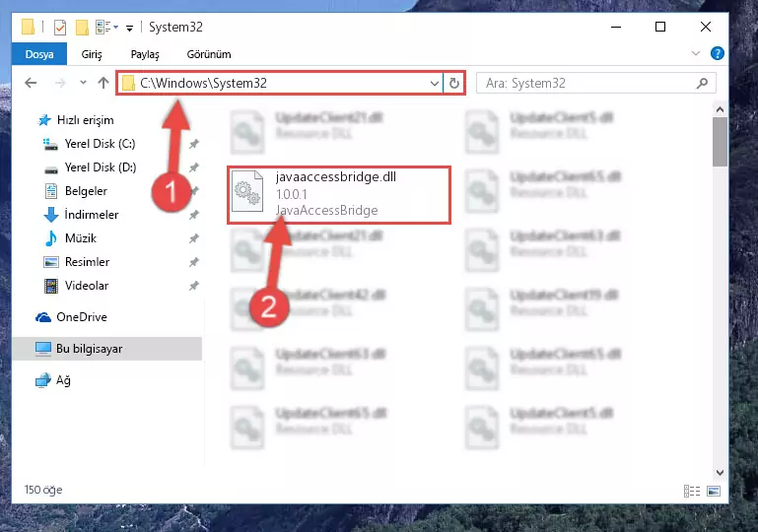This screenshot has width=758, height=532.
Task: Open Customize Quick Access Toolbar dropdown
Action: (x=129, y=28)
